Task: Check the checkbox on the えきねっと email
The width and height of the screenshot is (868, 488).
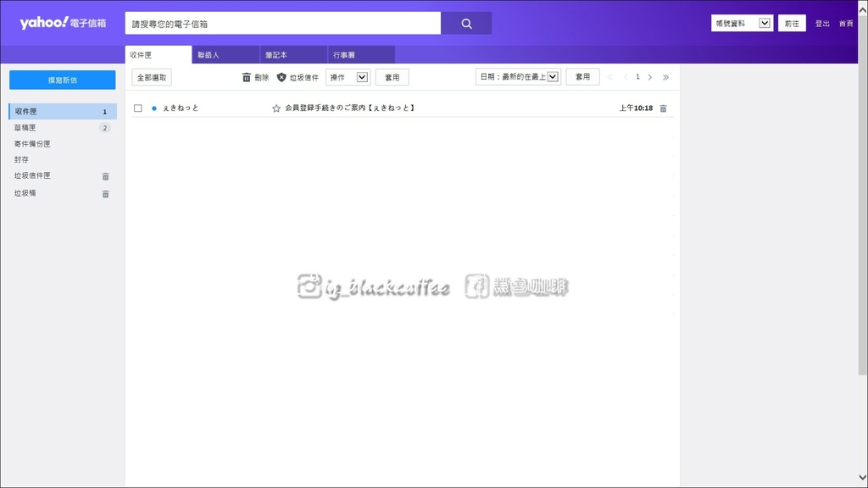Action: click(x=138, y=108)
